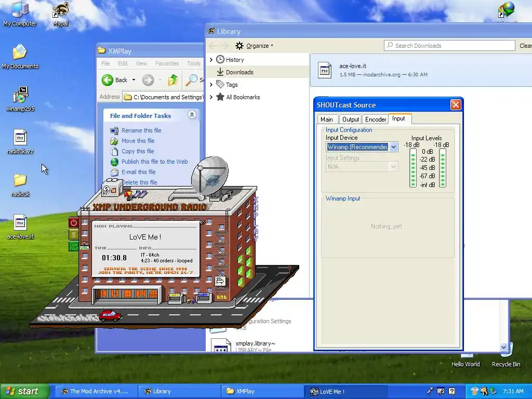Switch to the Output tab in SHOUTcast Source
Screen dimensions: 532x399
click(351, 119)
